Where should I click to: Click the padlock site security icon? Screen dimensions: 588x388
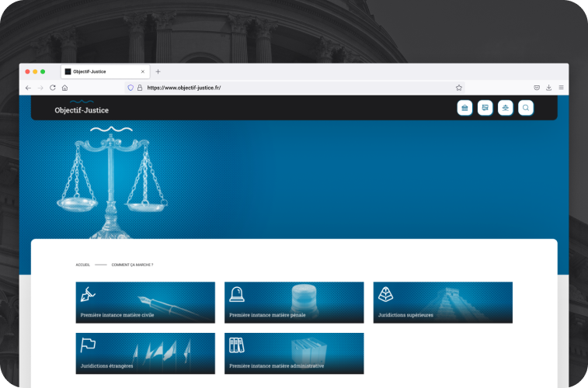pos(140,88)
